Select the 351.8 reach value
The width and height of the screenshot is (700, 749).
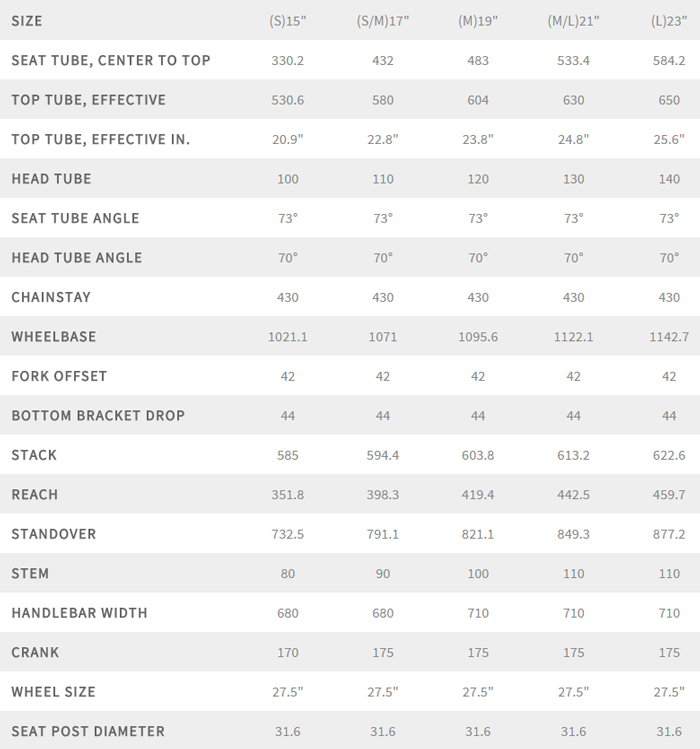(x=288, y=495)
